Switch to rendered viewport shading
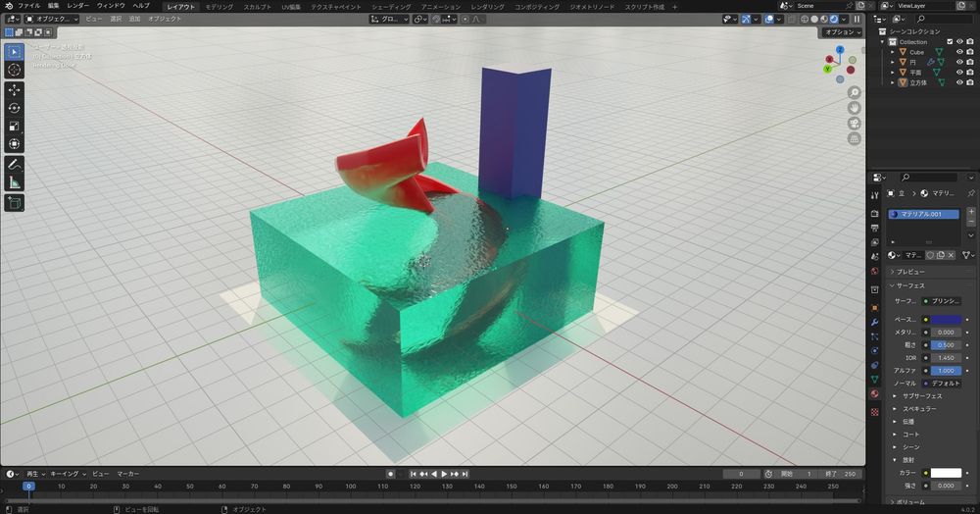 [834, 20]
